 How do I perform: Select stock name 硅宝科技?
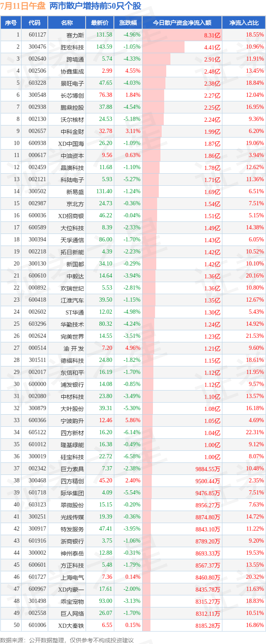72,457
